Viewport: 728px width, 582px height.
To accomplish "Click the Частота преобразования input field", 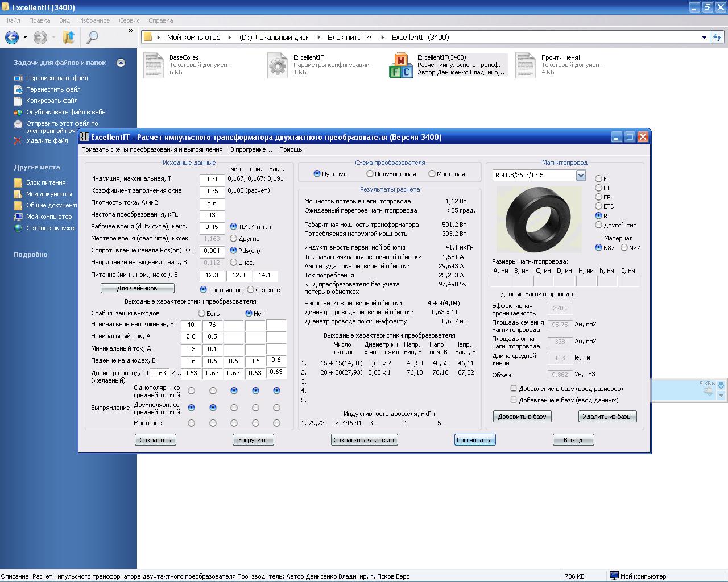I will [x=212, y=215].
